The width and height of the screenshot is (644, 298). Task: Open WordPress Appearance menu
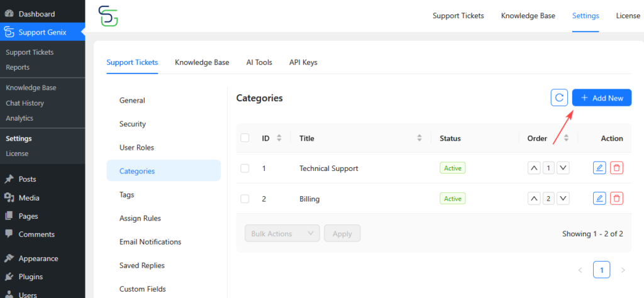pos(42,258)
